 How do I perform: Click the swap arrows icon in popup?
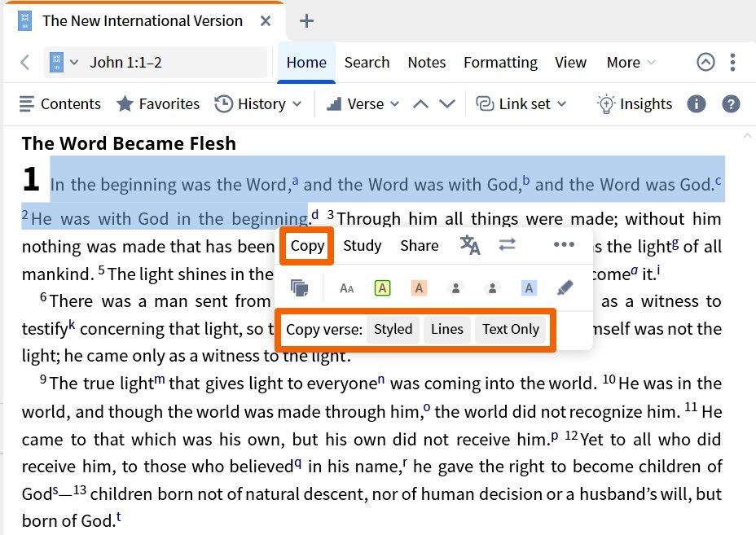508,245
